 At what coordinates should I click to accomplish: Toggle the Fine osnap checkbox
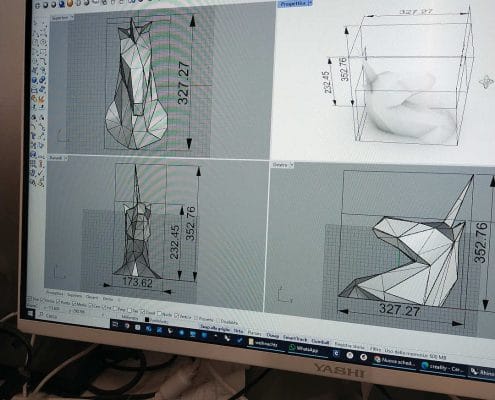(30, 298)
